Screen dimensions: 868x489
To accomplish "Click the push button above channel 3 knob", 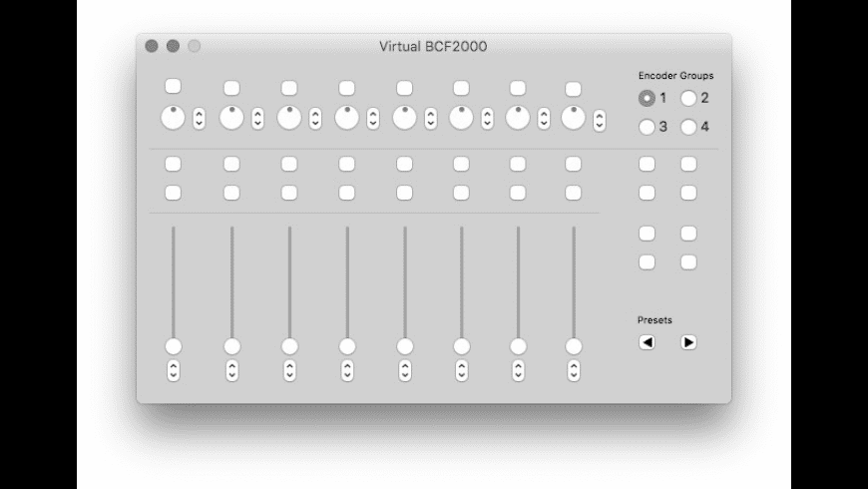I will pyautogui.click(x=289, y=88).
